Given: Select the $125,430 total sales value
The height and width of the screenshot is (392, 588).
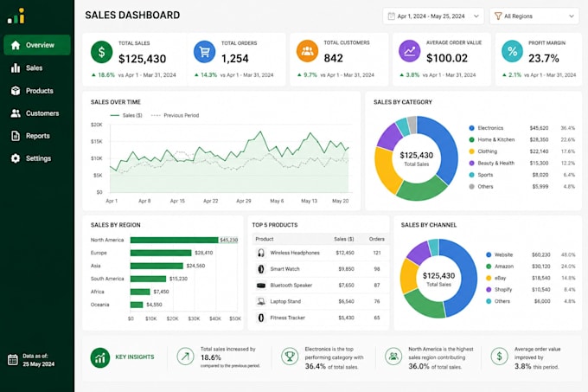Looking at the screenshot, I should 142,59.
